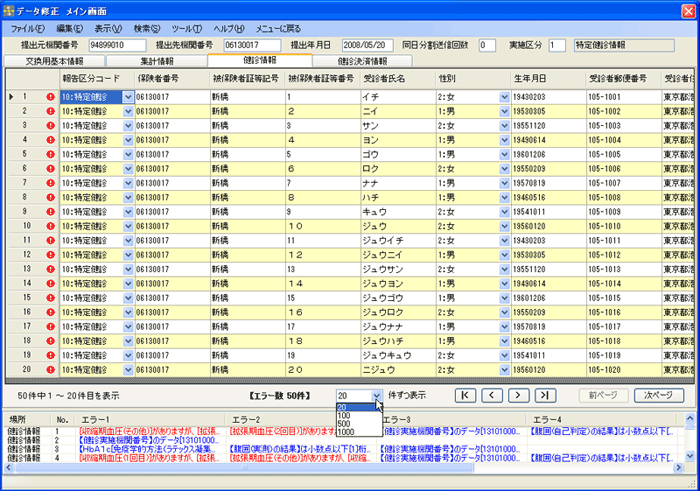Click the red error icon in row 14

(x=50, y=283)
